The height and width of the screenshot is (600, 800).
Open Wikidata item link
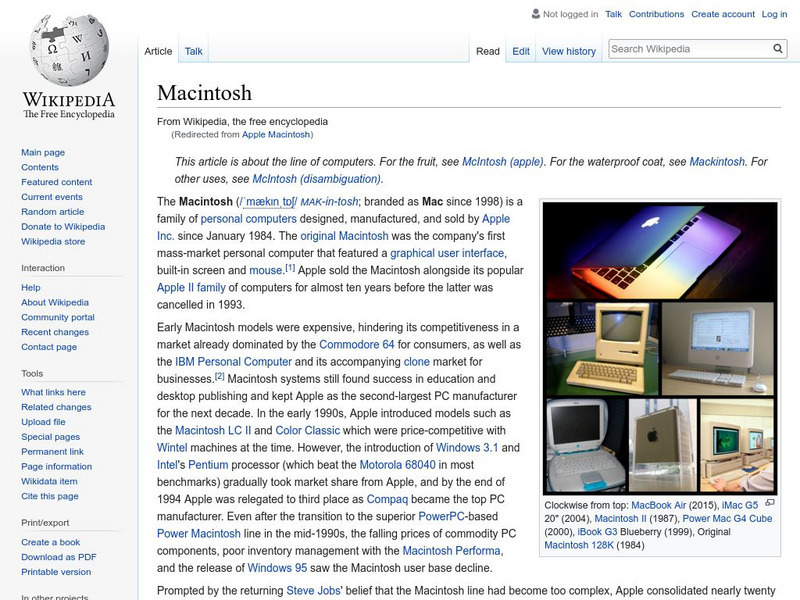click(x=49, y=481)
